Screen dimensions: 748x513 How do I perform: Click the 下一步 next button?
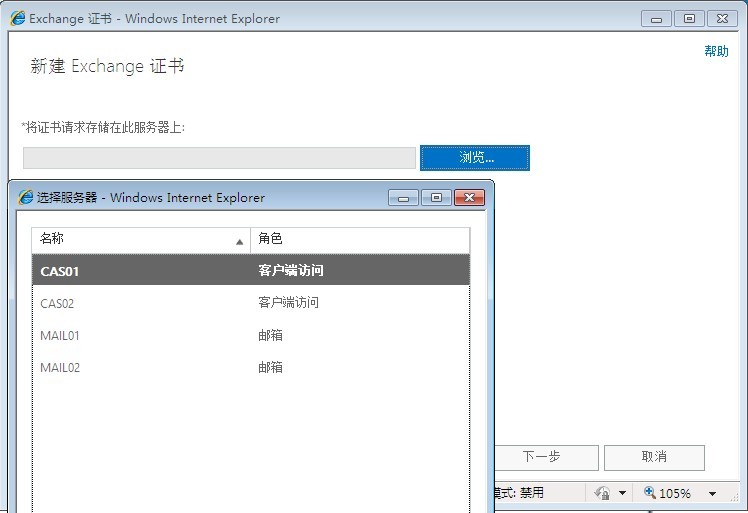click(546, 457)
